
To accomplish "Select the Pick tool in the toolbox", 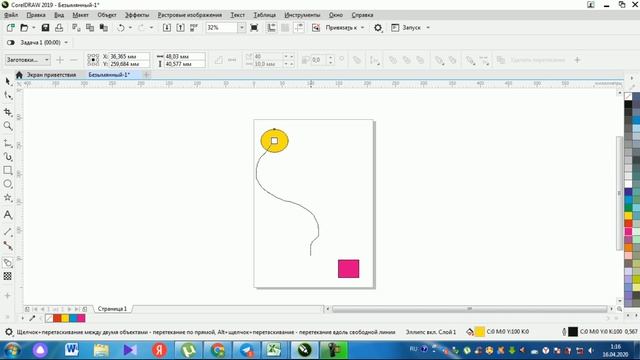I will point(8,82).
